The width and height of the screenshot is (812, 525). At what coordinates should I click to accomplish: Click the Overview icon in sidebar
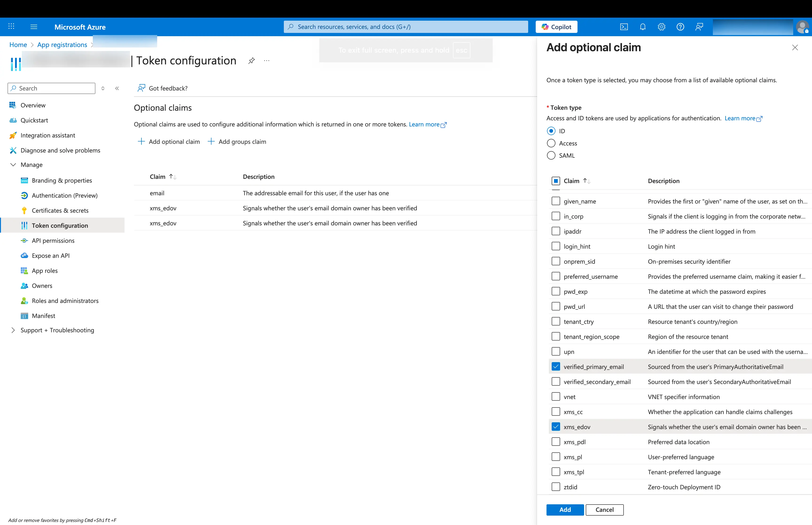coord(13,105)
